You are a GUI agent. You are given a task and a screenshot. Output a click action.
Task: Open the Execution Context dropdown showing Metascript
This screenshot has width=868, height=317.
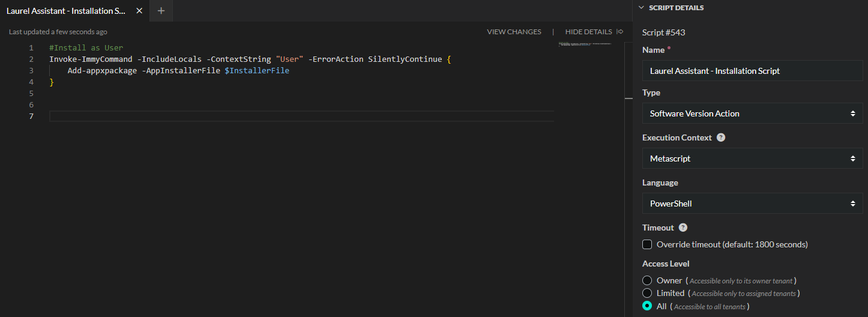pos(753,158)
